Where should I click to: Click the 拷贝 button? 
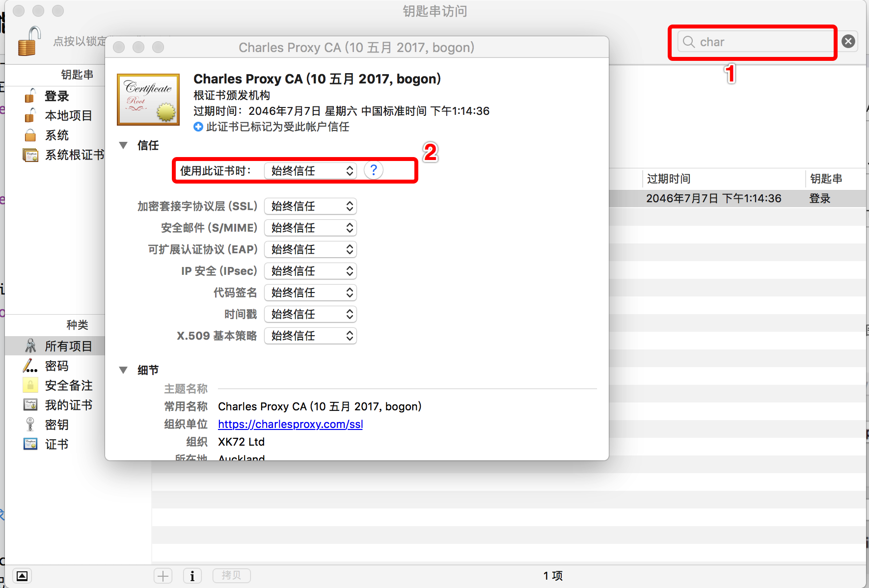pos(231,575)
